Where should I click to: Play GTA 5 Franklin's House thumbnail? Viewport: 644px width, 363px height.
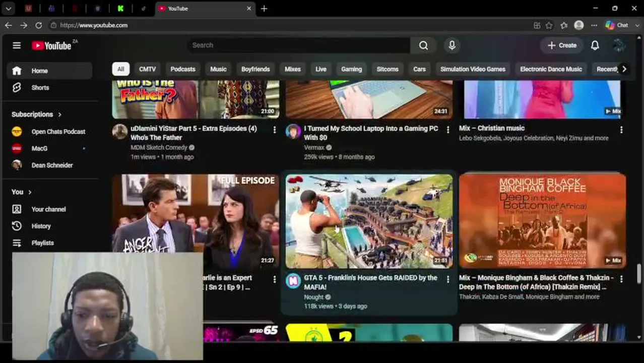(x=369, y=221)
